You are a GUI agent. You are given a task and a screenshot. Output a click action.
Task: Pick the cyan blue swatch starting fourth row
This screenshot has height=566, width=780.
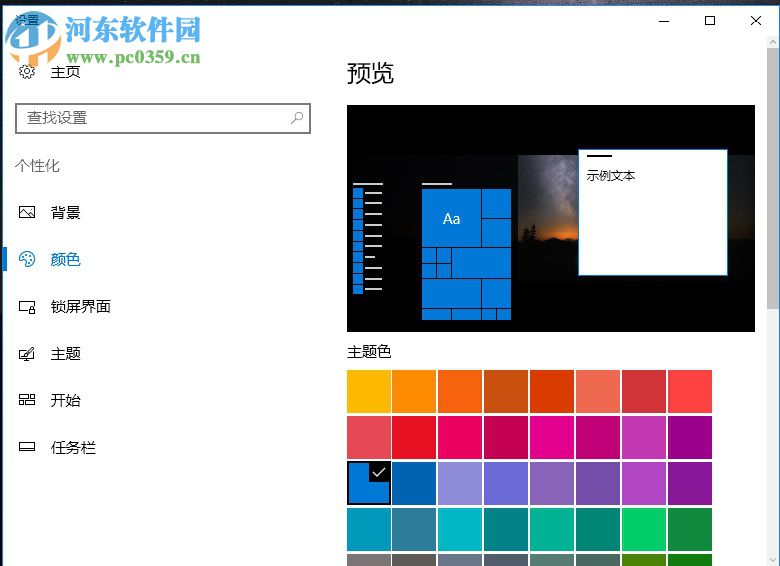(x=369, y=529)
